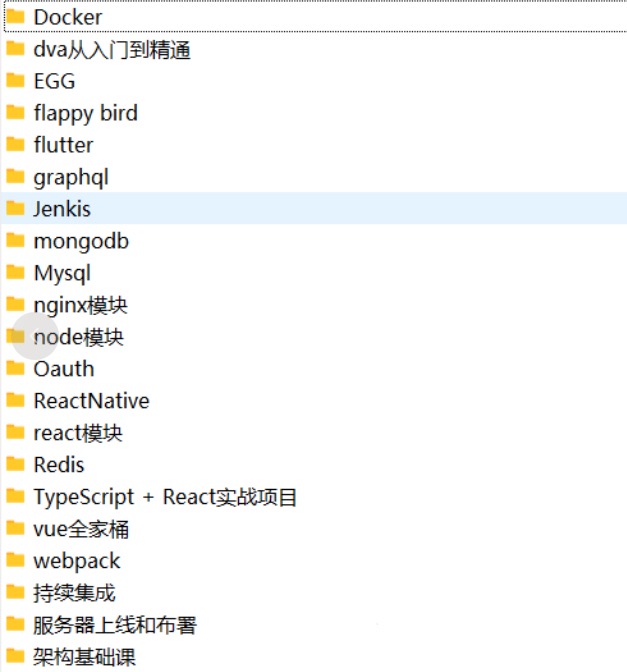Viewport: 627px width, 672px height.
Task: Select the react模块 folder
Action: point(78,433)
